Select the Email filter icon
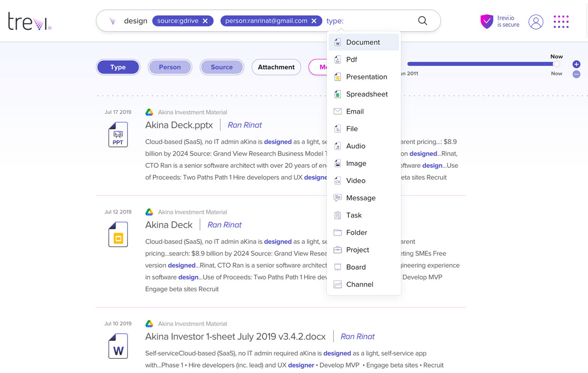 pyautogui.click(x=337, y=111)
